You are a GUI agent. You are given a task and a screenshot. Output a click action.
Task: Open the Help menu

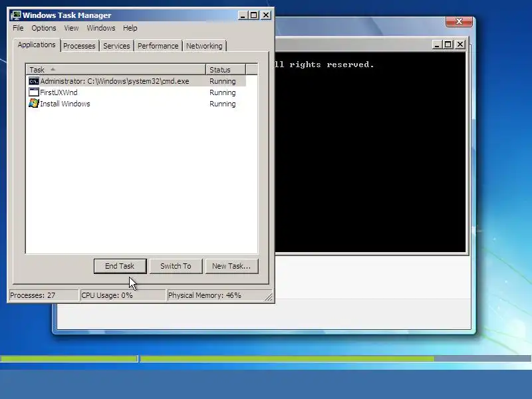pos(130,28)
